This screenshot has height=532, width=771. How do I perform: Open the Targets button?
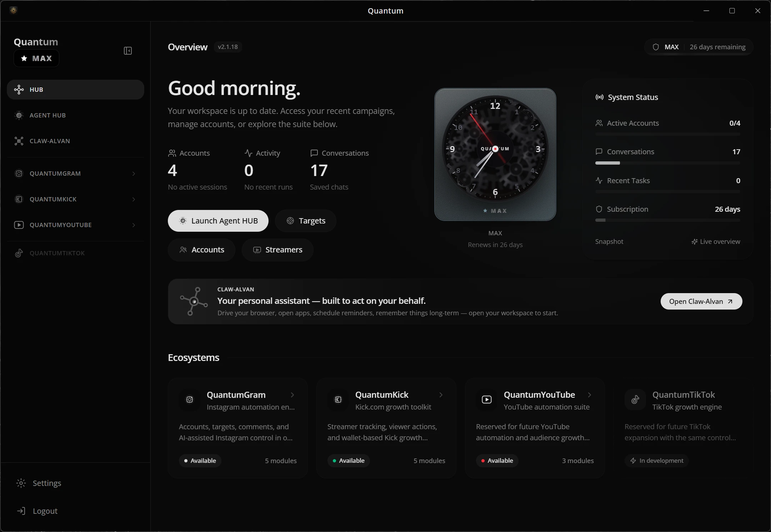(x=306, y=221)
